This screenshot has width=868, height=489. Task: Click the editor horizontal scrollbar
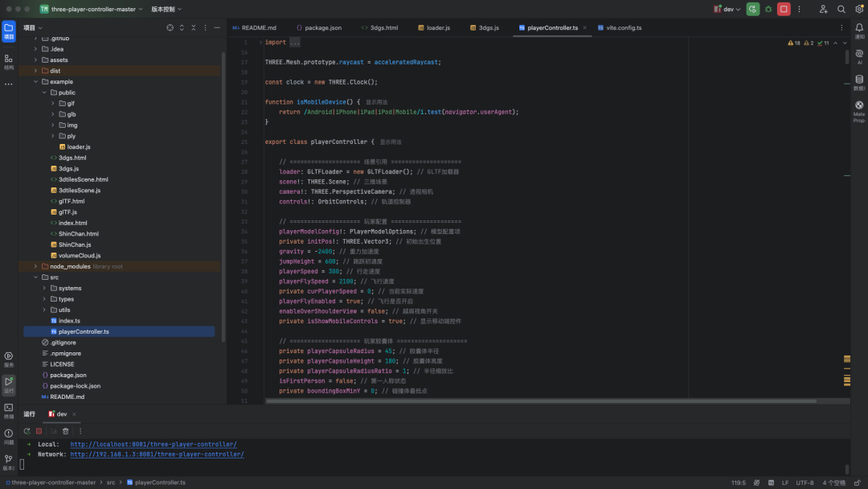coord(541,401)
